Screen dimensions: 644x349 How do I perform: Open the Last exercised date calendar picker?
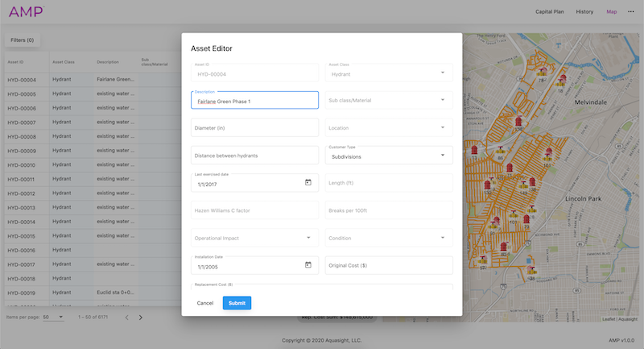(x=308, y=183)
